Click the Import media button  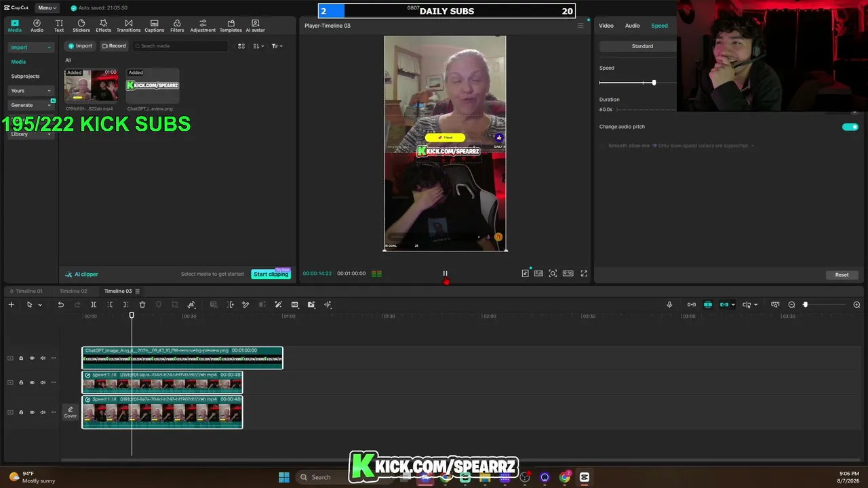pos(79,46)
